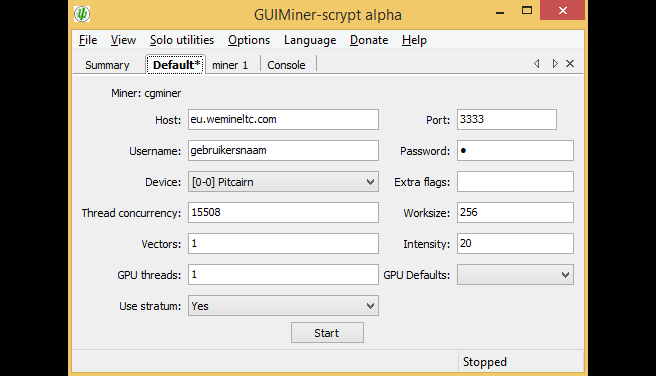The width and height of the screenshot is (656, 376).
Task: Click the Vectors input field
Action: 283,243
